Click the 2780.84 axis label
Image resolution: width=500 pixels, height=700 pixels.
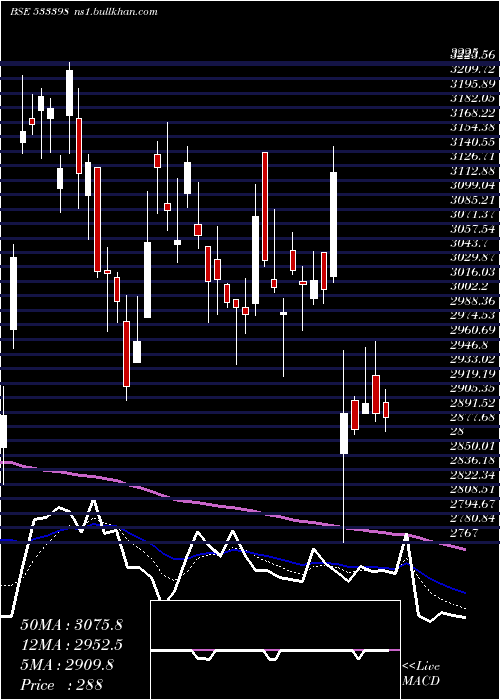click(472, 518)
